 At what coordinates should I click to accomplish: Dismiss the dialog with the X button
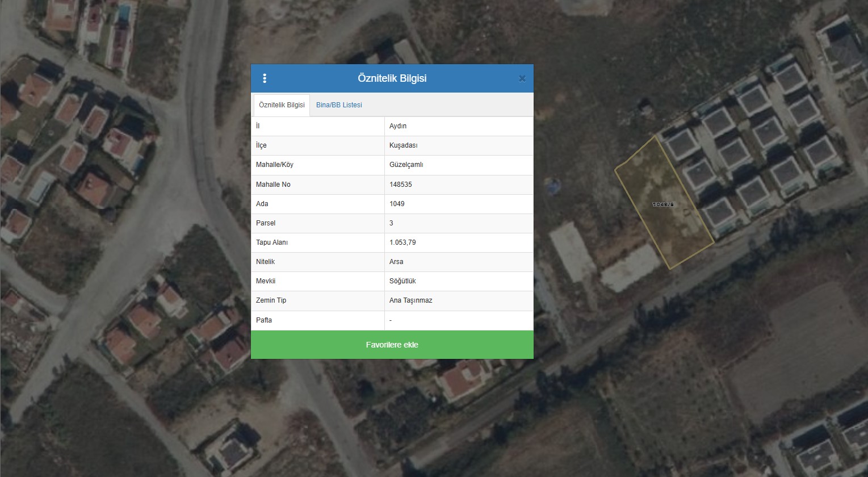coord(522,78)
